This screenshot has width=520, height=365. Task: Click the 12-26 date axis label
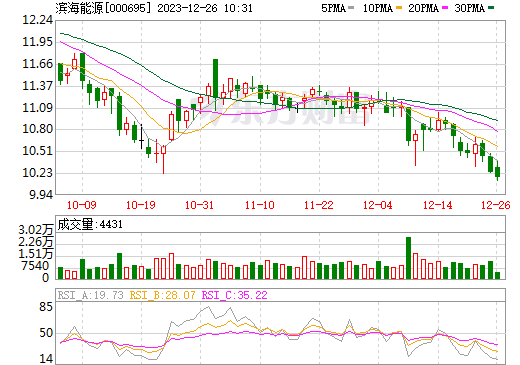[x=496, y=205]
